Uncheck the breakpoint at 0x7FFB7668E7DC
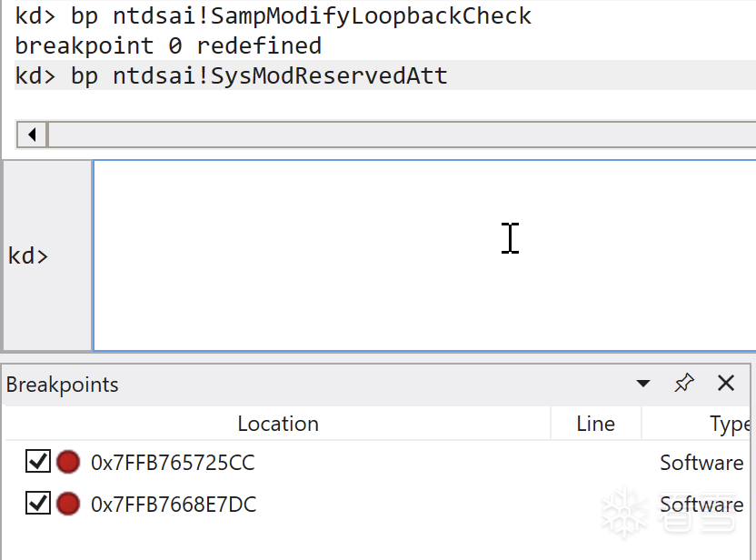Image resolution: width=756 pixels, height=560 pixels. point(37,503)
